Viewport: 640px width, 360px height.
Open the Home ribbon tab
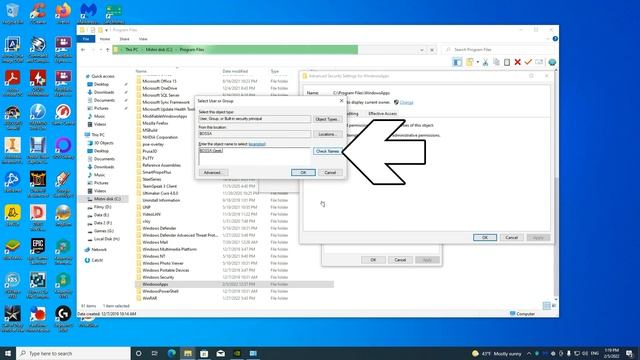[105, 39]
